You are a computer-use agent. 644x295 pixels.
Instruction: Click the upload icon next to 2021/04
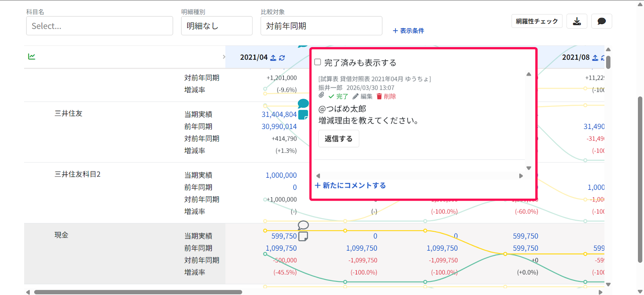pyautogui.click(x=273, y=58)
